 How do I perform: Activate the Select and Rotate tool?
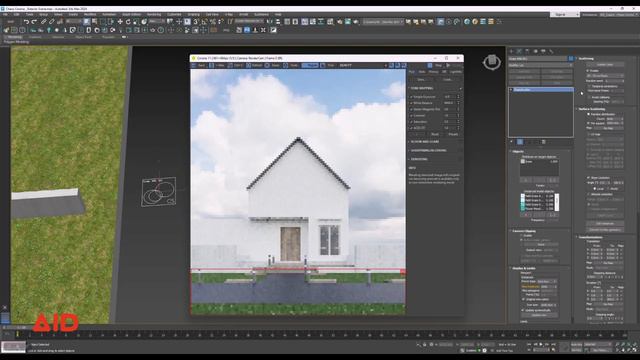pyautogui.click(x=128, y=21)
